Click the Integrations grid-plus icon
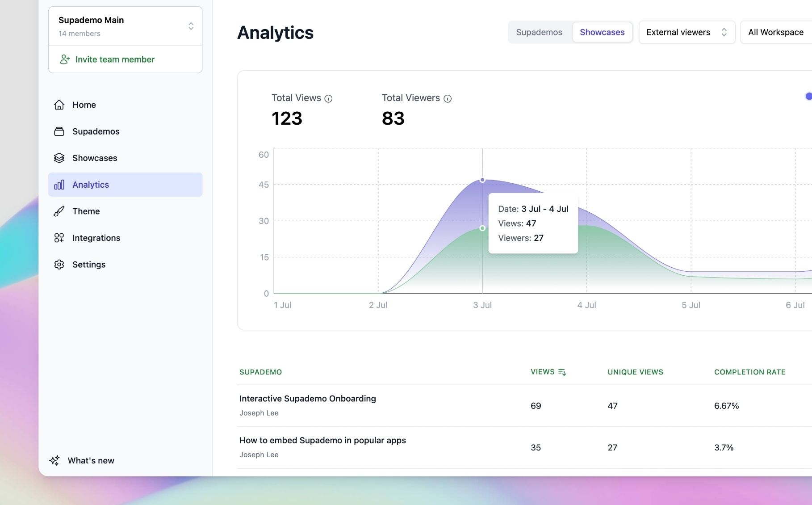 [59, 238]
